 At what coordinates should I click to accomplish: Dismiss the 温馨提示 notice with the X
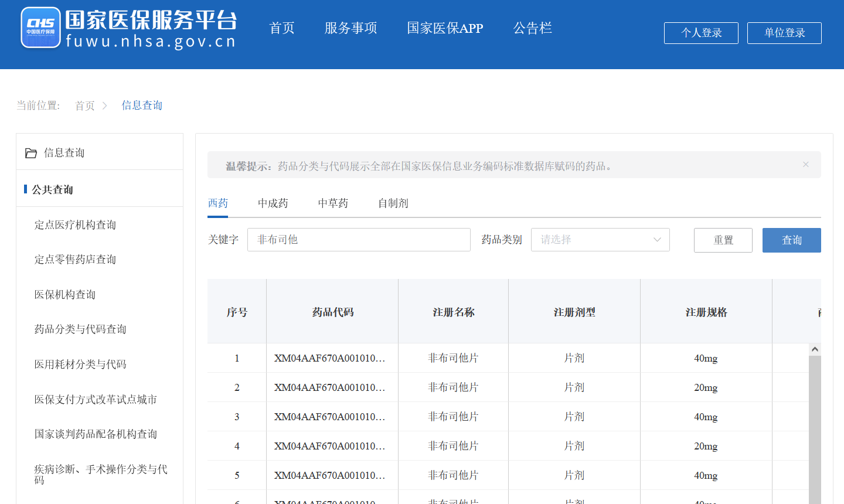pos(806,165)
